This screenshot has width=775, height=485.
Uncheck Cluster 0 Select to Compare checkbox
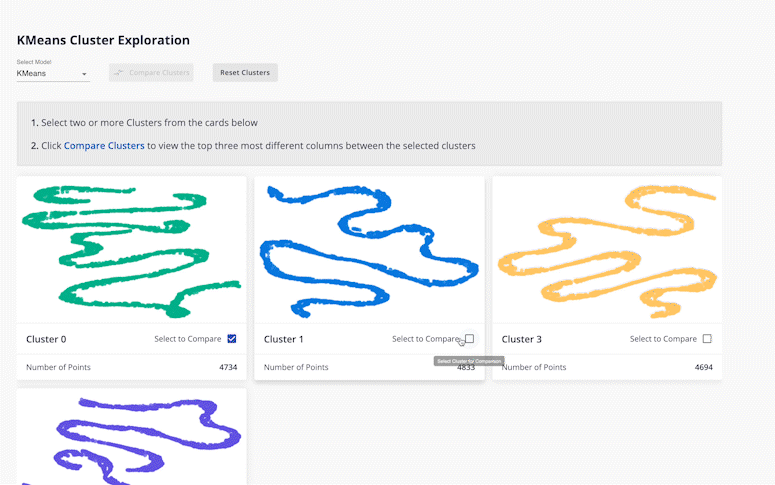pyautogui.click(x=232, y=339)
